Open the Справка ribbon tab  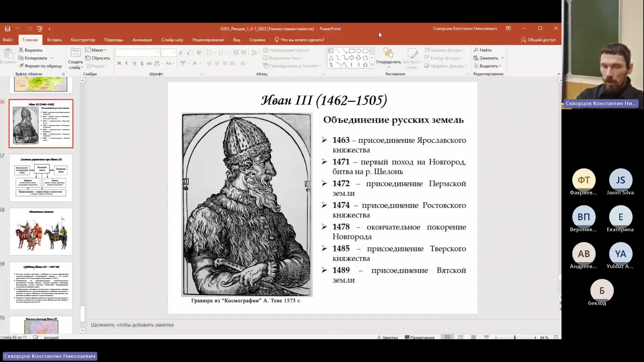[257, 40]
